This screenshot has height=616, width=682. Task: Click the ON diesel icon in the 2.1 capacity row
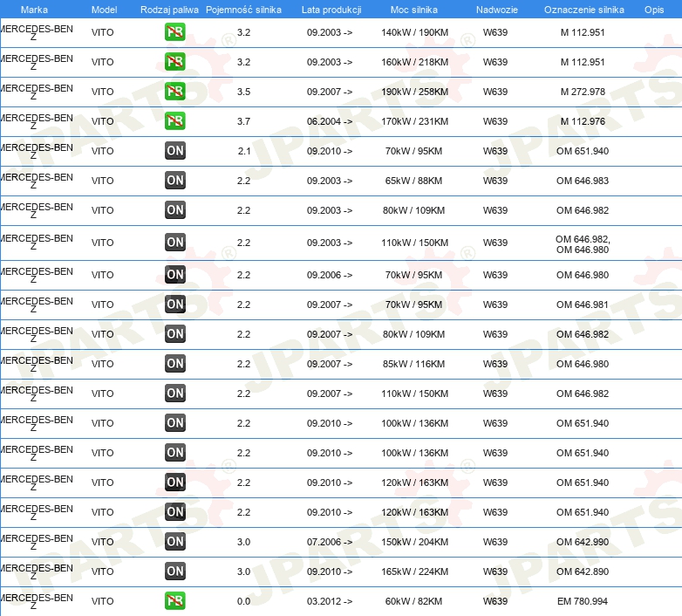(174, 151)
